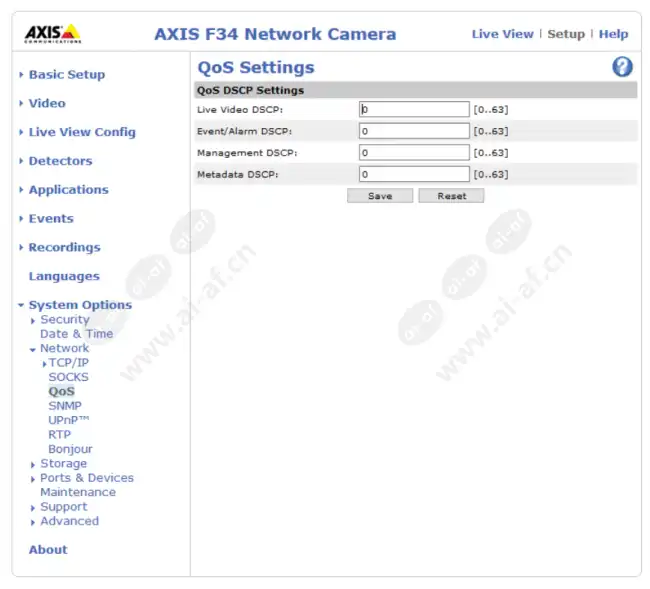Open Live View Config menu

[x=82, y=132]
